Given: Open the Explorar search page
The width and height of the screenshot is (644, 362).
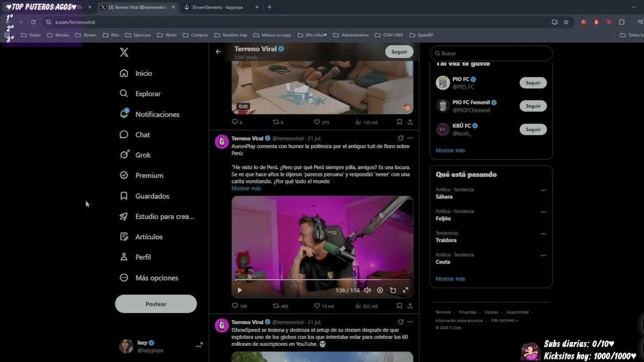Looking at the screenshot, I should click(140, 94).
